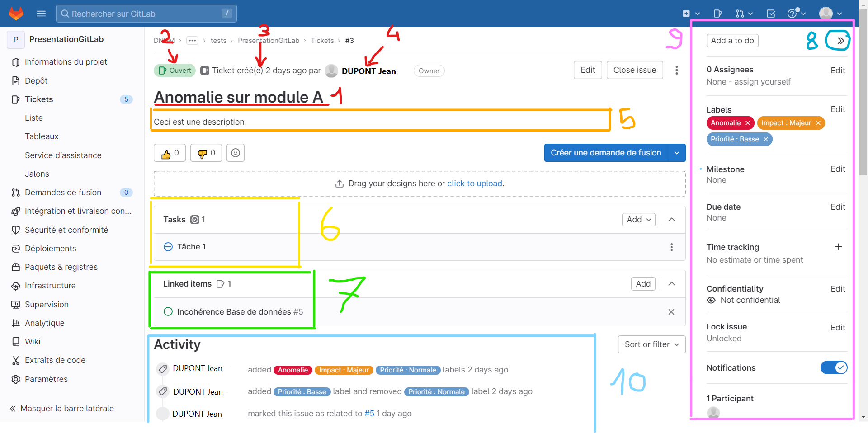Viewport: 868px width, 433px height.
Task: Open the add emoji reaction picker
Action: [236, 153]
